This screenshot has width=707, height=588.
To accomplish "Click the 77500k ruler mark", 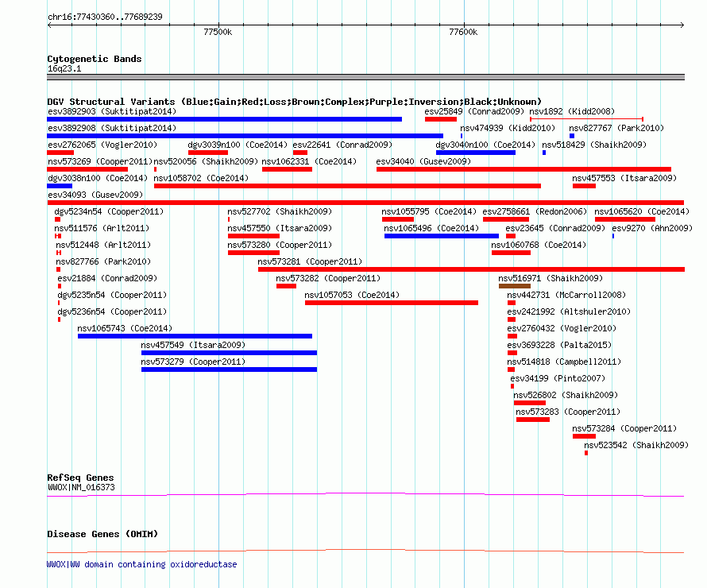I will coord(218,32).
